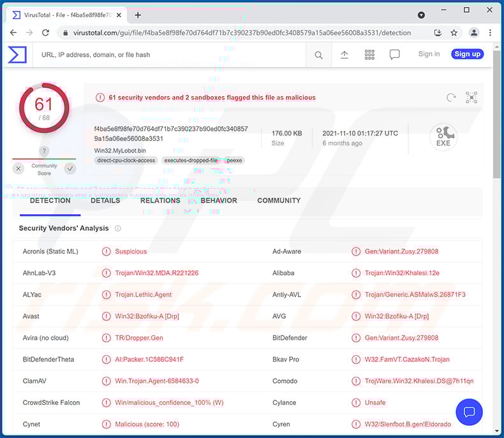Open the apps grid icon
Image resolution: width=504 pixels, height=438 pixels.
pos(369,55)
